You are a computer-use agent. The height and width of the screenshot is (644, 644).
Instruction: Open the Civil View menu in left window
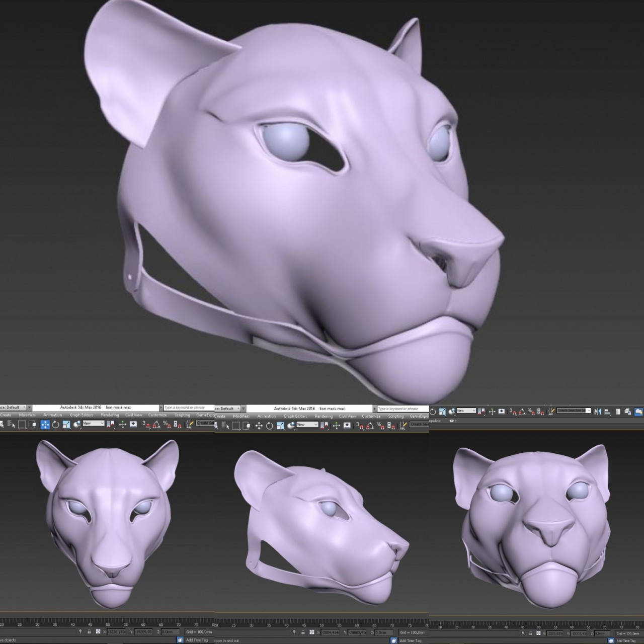(x=134, y=415)
